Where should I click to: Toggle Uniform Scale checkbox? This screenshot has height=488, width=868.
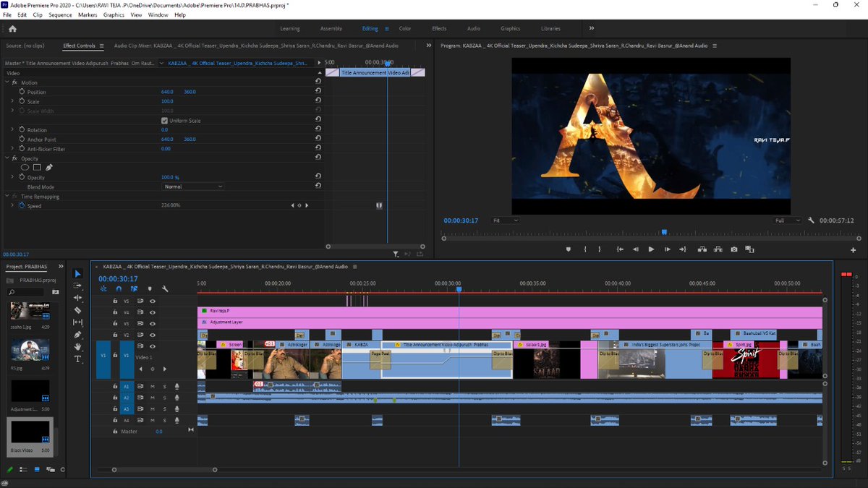coord(164,121)
